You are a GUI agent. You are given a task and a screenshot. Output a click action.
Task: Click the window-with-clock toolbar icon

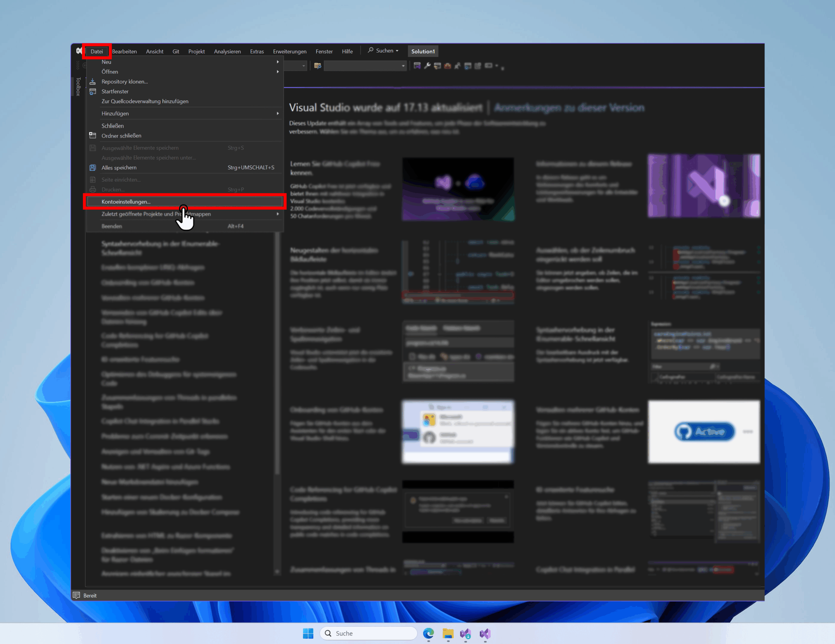click(x=468, y=66)
